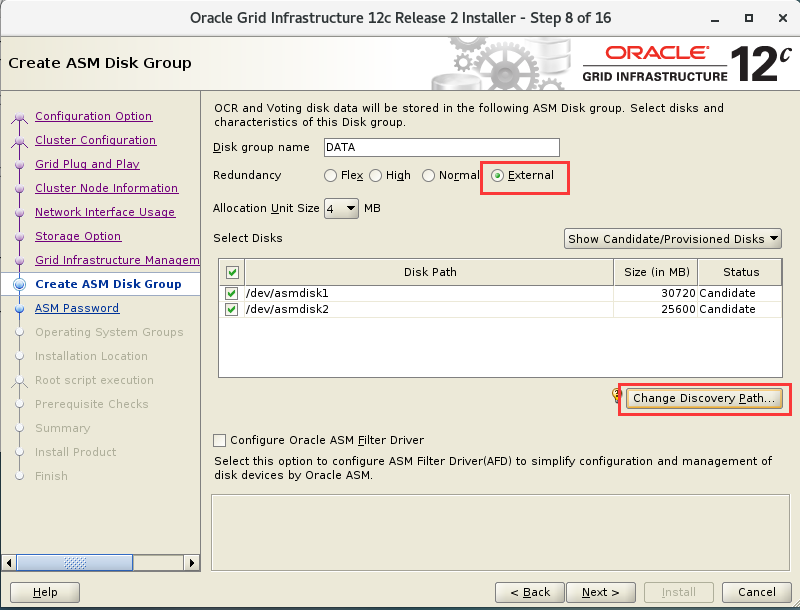
Task: Proceed with the Next button
Action: 601,592
